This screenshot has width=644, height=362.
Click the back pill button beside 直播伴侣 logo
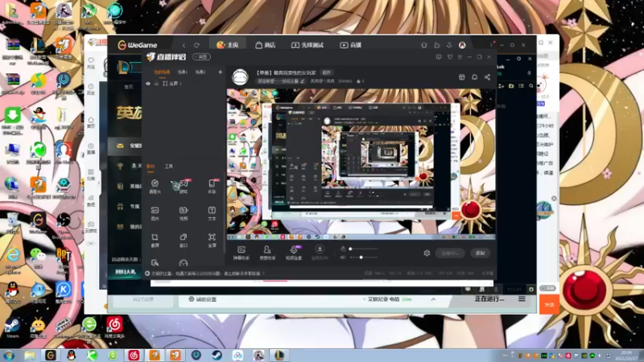point(202,56)
